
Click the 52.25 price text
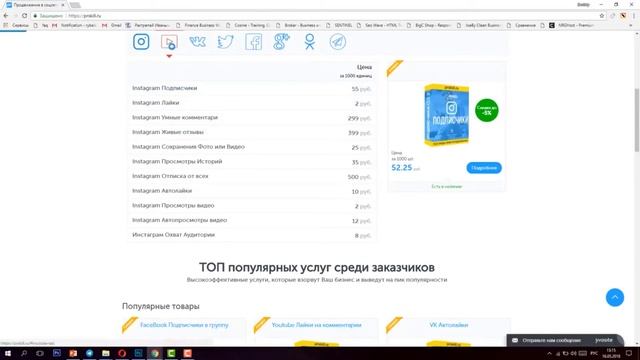(402, 168)
